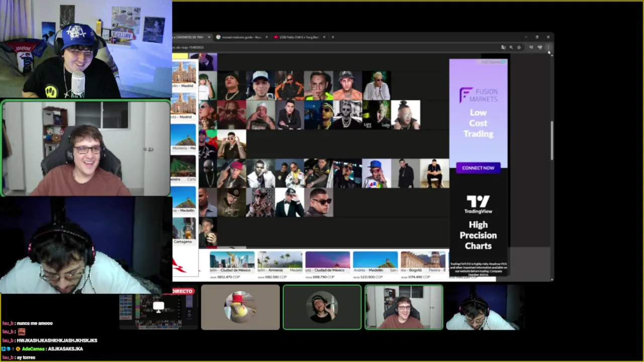This screenshot has height=362, width=644.
Task: Select the red cap man in fourth row
Action: click(x=231, y=173)
